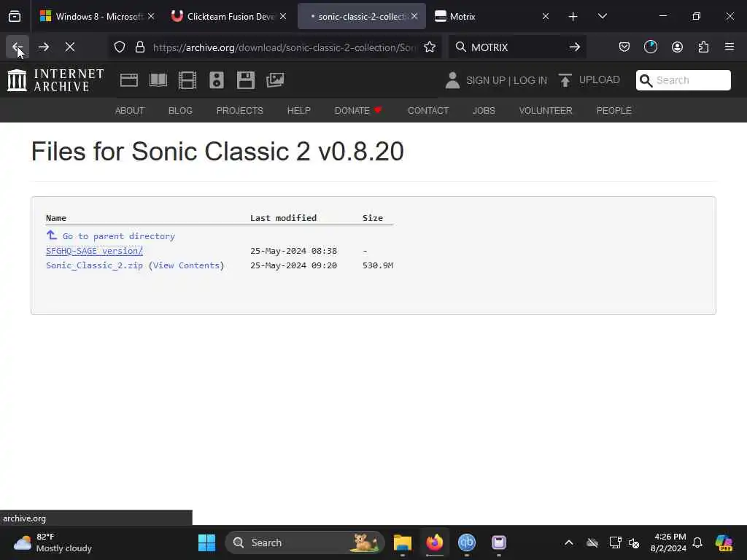Open the tracking protection shield icon
The width and height of the screenshot is (747, 560).
pos(120,47)
